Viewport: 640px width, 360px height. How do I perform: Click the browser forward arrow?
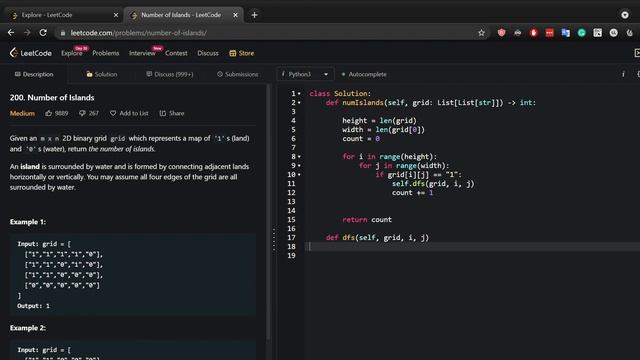click(x=27, y=33)
